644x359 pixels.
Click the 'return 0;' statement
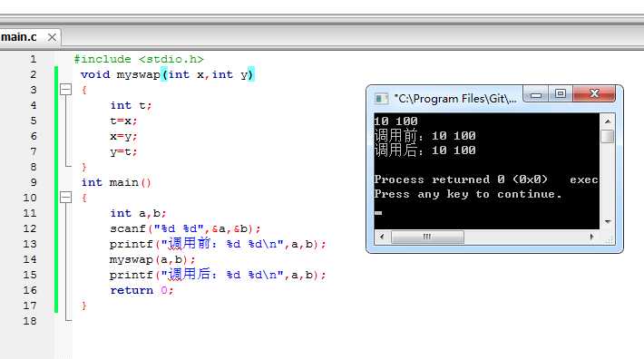(x=141, y=290)
